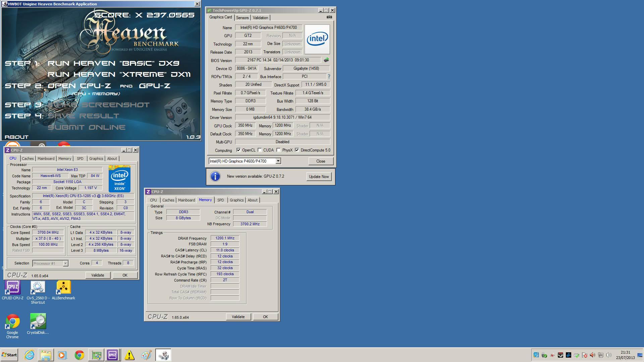This screenshot has width=644, height=362.
Task: Open Internet Explorer from the taskbar
Action: pos(30,355)
